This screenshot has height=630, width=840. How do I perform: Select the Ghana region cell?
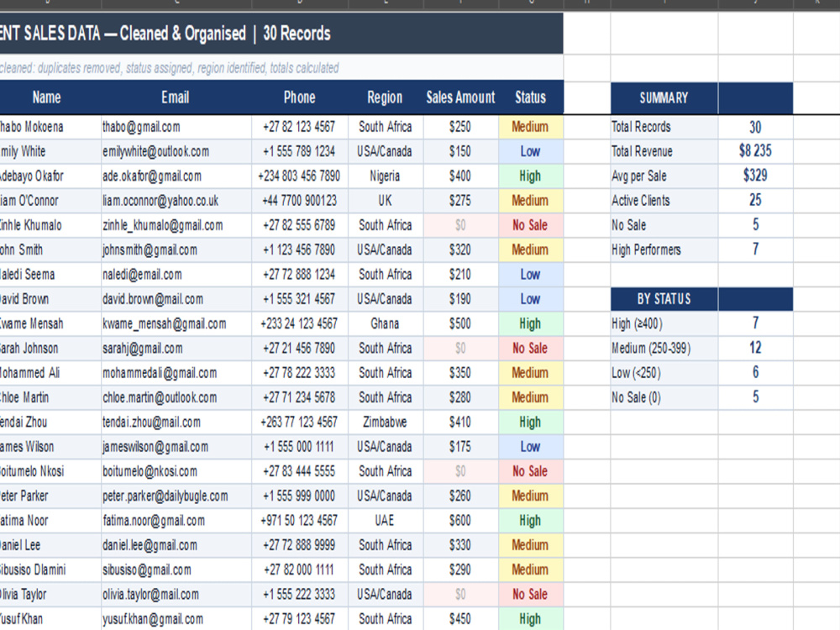click(386, 324)
